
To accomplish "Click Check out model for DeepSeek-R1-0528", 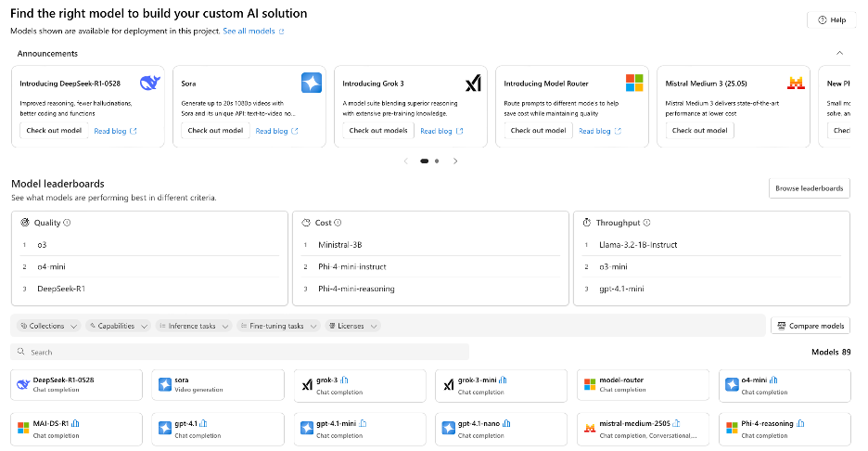I will click(x=54, y=130).
